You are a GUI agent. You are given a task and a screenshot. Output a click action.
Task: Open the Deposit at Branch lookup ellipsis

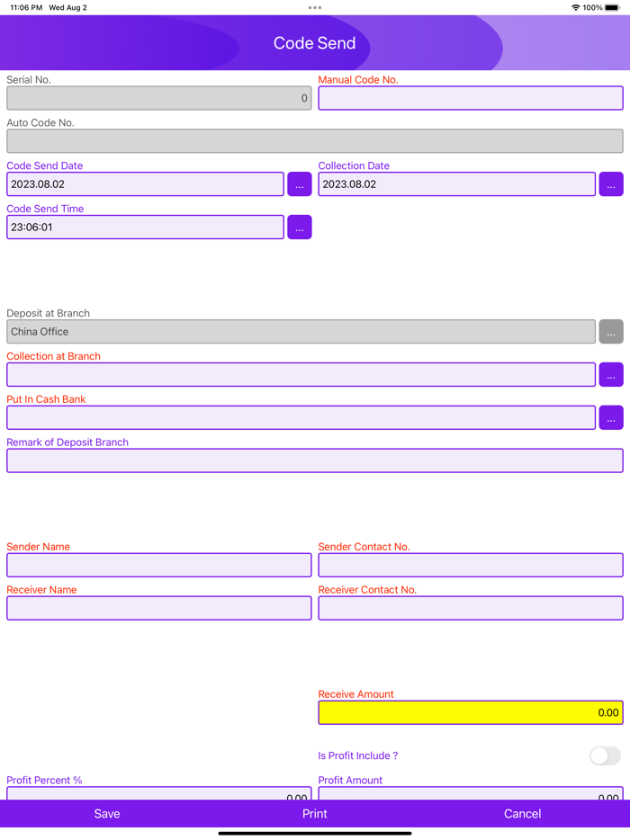[x=611, y=331]
